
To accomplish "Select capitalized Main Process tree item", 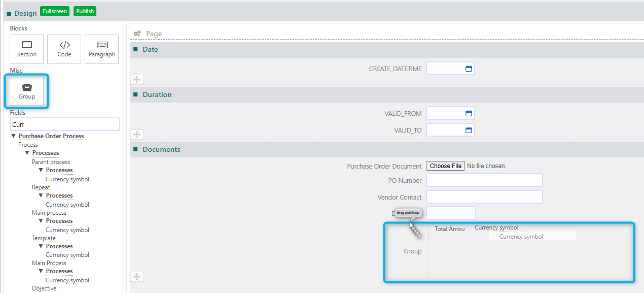I will pyautogui.click(x=49, y=263).
